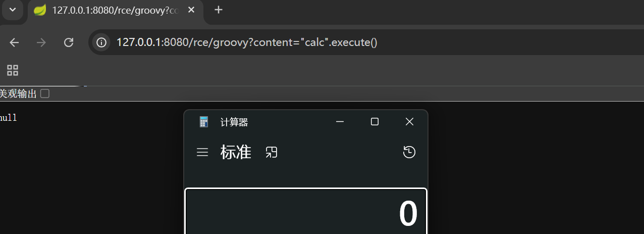The height and width of the screenshot is (234, 644).
Task: Focus the address bar URL field
Action: 303,42
